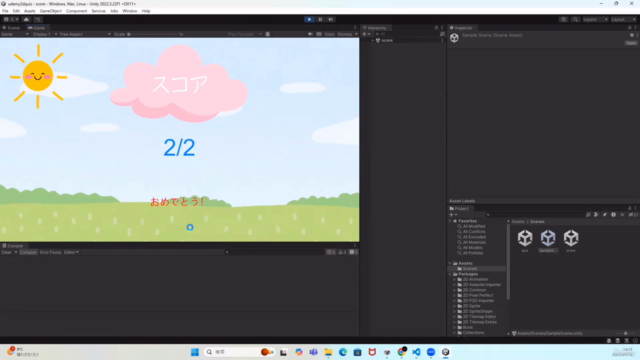Open the Gizmos dropdown arrow

(x=356, y=34)
